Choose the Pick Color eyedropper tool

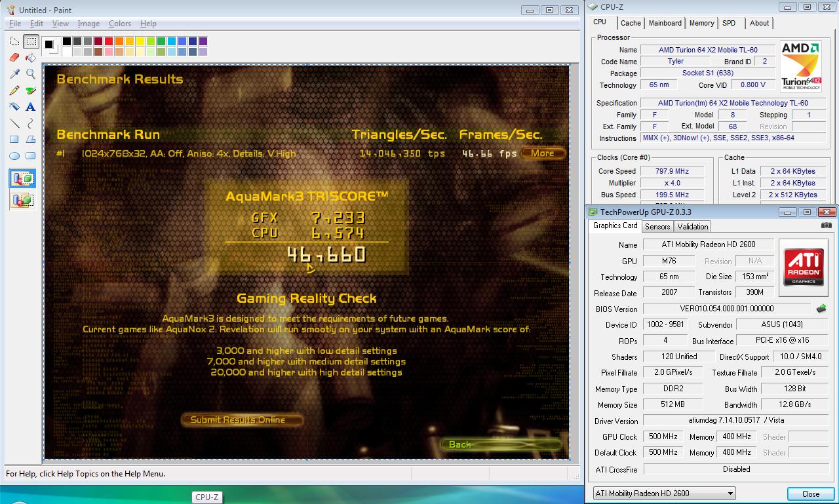point(14,74)
